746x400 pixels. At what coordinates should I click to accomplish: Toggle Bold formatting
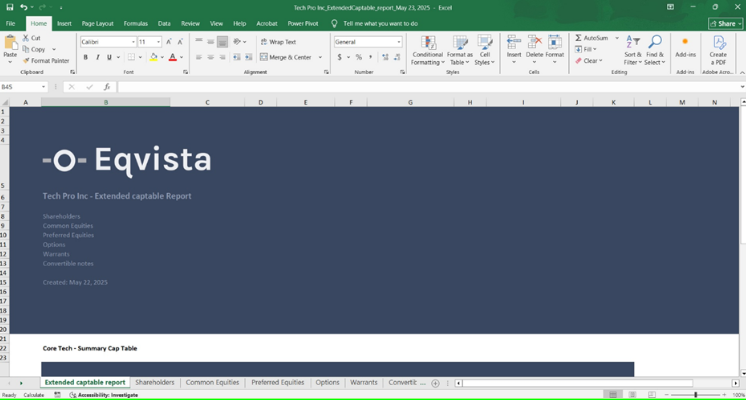point(86,57)
